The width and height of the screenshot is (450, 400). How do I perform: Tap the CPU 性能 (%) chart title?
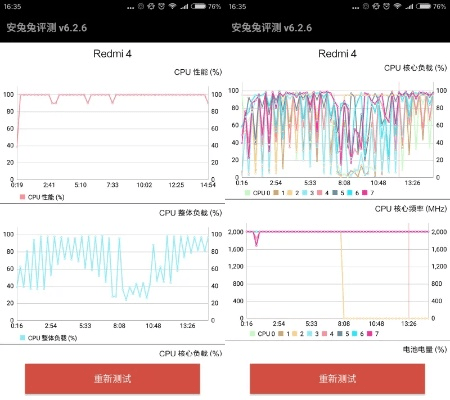(198, 72)
